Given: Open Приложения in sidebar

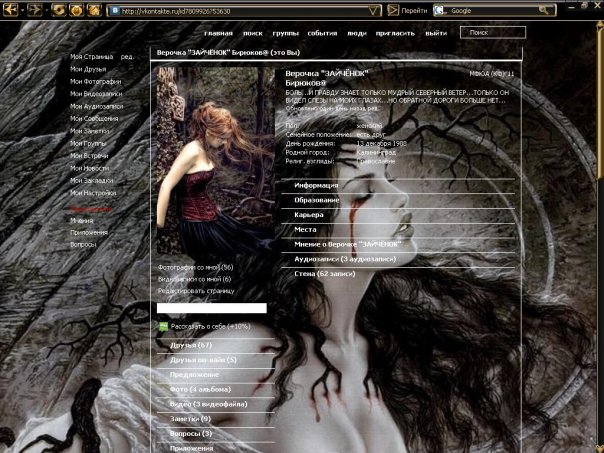Looking at the screenshot, I should click(x=89, y=233).
